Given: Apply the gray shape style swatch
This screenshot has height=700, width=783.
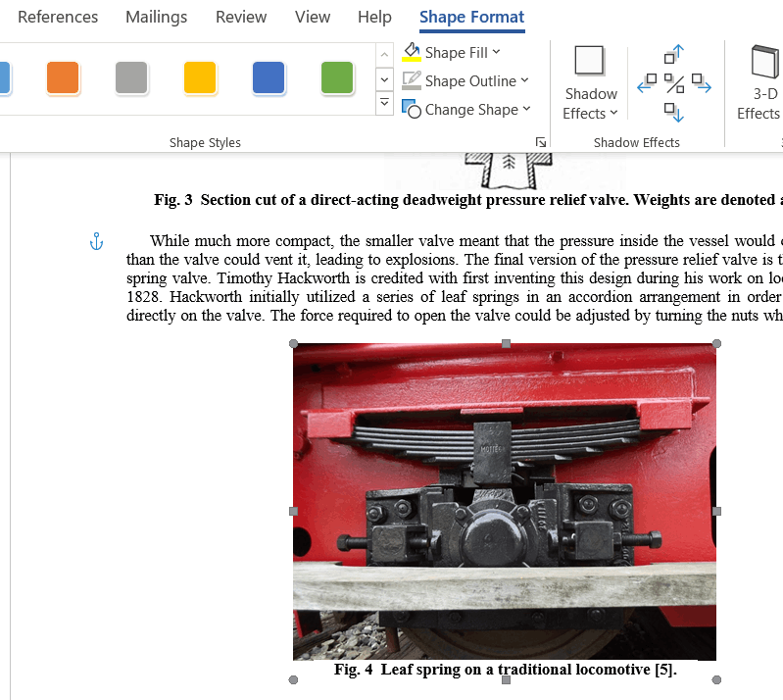Looking at the screenshot, I should click(x=131, y=77).
